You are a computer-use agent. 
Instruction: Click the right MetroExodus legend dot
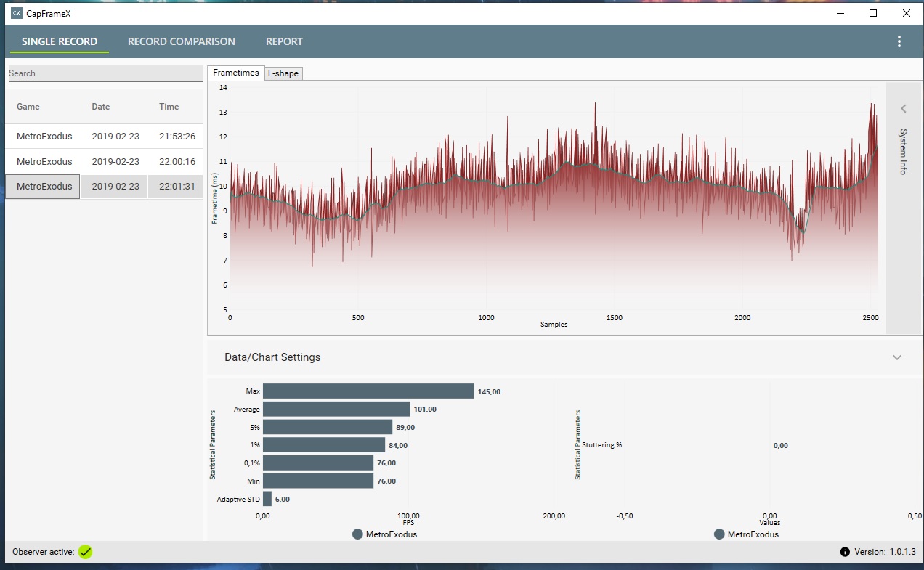(719, 534)
